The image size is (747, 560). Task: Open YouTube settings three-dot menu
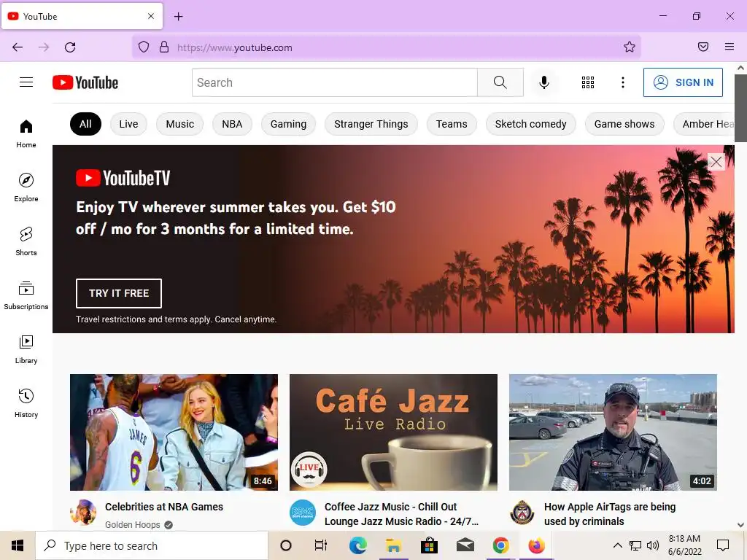pos(623,82)
